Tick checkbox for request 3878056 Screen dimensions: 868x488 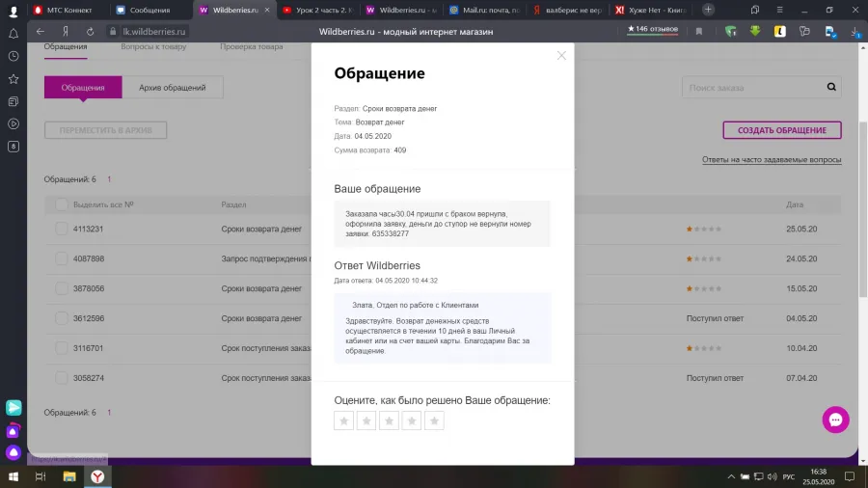pyautogui.click(x=62, y=288)
